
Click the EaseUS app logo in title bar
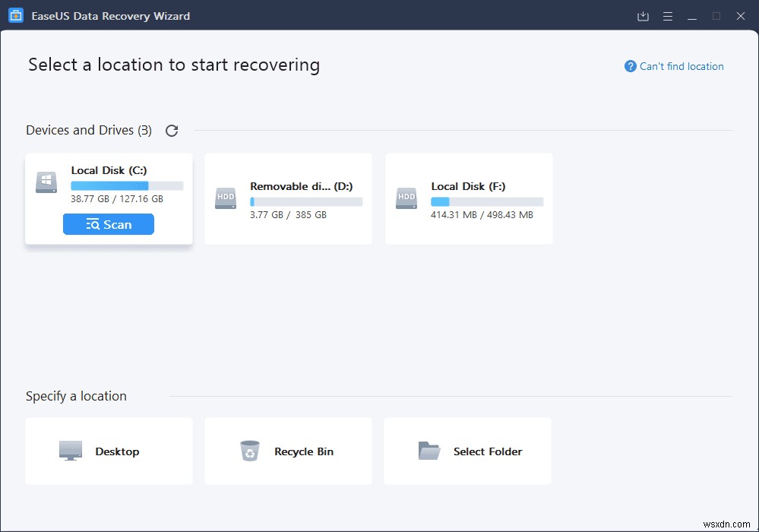click(16, 16)
